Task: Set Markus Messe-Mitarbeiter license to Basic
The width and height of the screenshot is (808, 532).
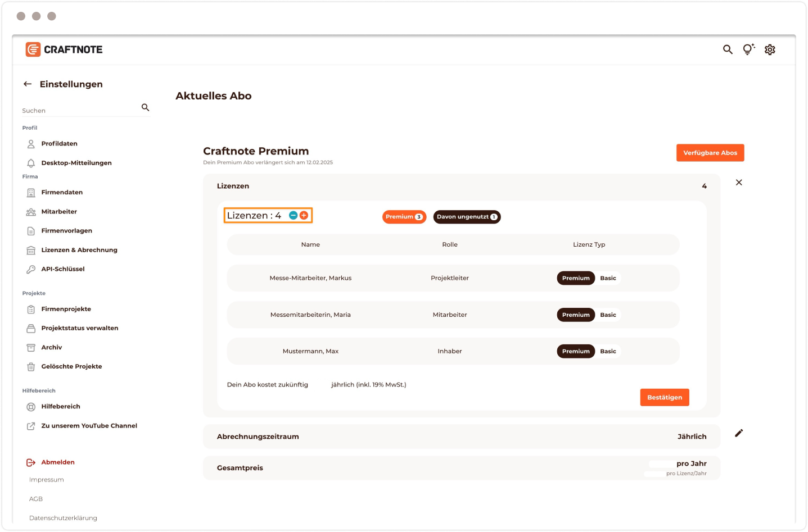Action: (x=608, y=278)
